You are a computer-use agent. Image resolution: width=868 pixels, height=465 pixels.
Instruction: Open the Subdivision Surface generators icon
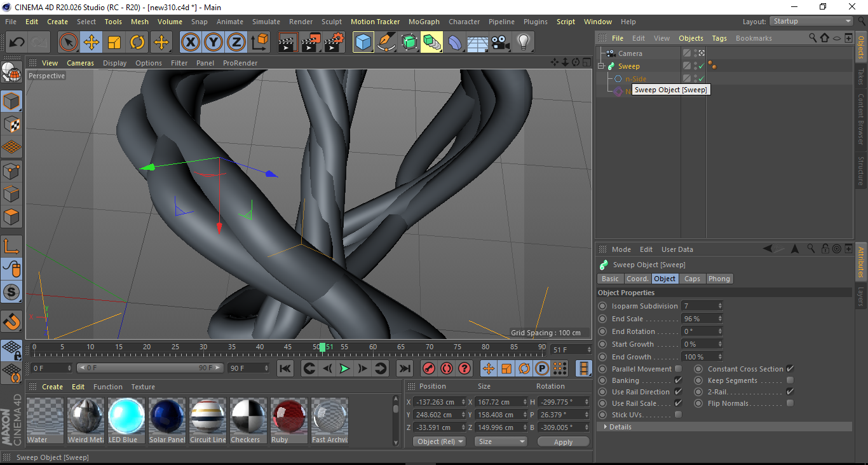click(x=409, y=43)
